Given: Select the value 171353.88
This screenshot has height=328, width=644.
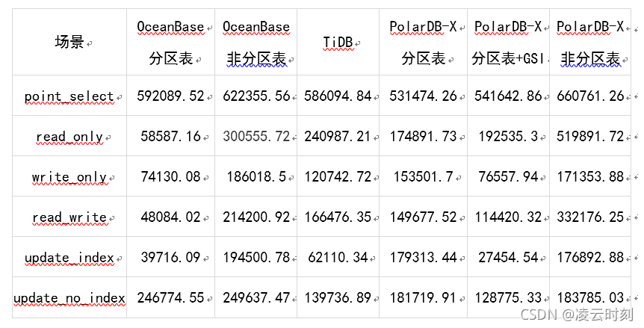Looking at the screenshot, I should pos(590,176).
